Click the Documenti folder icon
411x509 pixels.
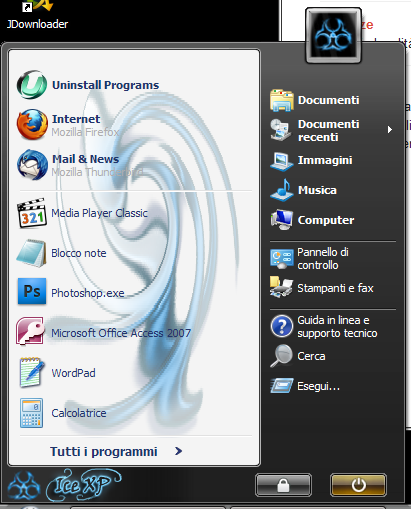(x=282, y=100)
